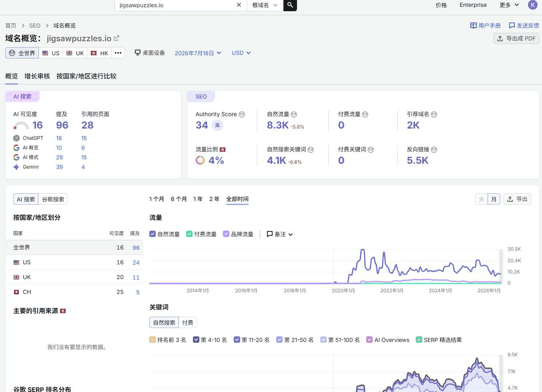Click the 首页 breadcrumb link
The image size is (542, 392).
click(11, 26)
